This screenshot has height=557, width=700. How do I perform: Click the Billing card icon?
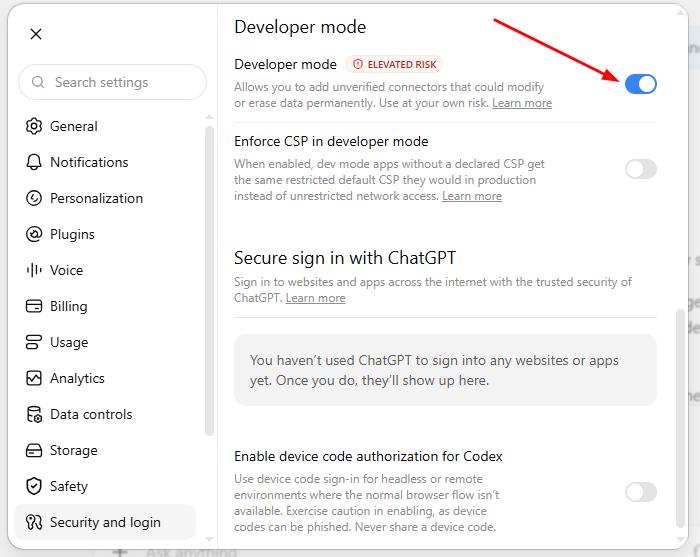pos(34,306)
